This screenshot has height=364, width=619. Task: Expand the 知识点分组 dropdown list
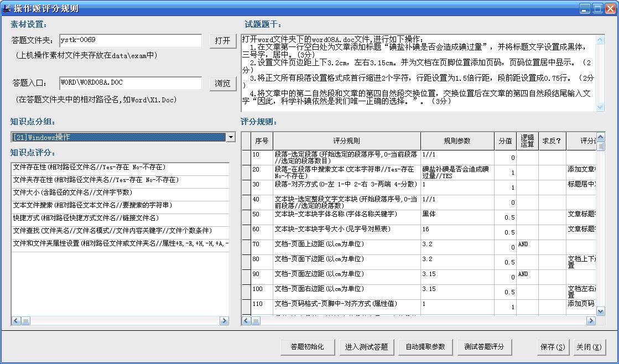(x=230, y=137)
